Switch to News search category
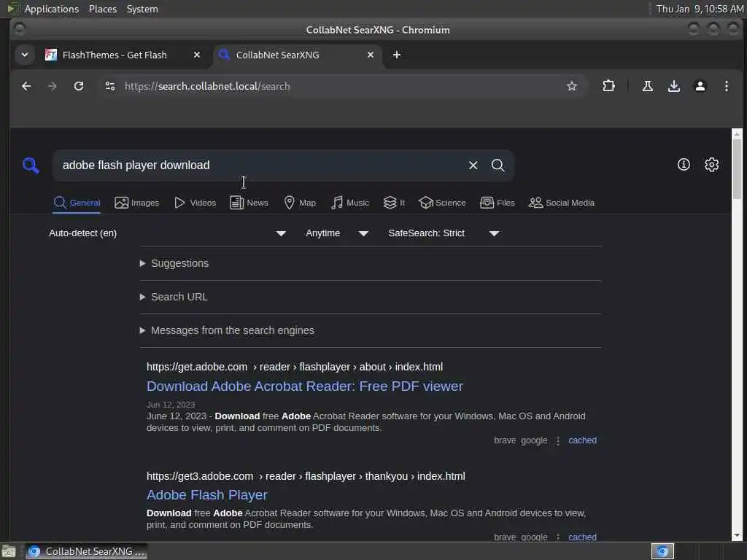This screenshot has width=747, height=560. [249, 203]
